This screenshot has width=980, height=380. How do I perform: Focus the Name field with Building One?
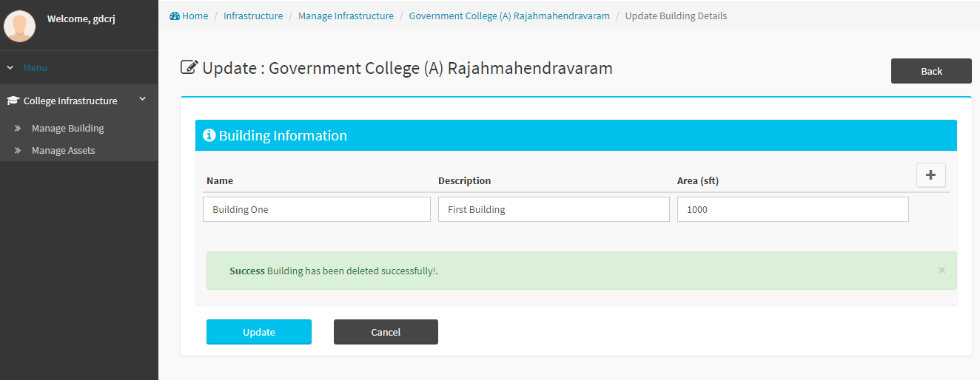pos(317,209)
